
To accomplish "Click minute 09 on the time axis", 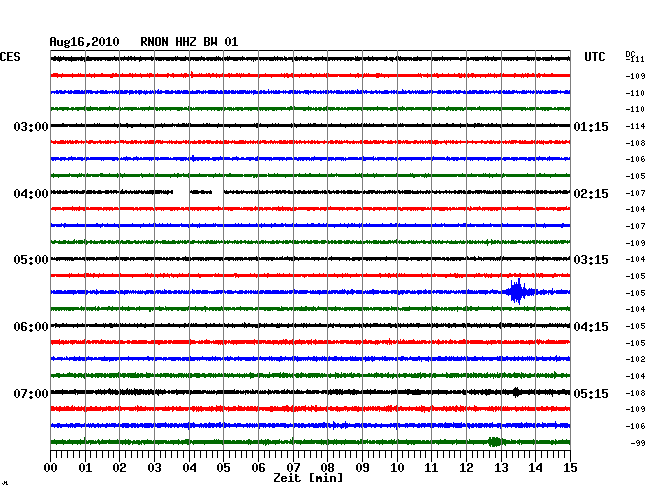I will (362, 467).
